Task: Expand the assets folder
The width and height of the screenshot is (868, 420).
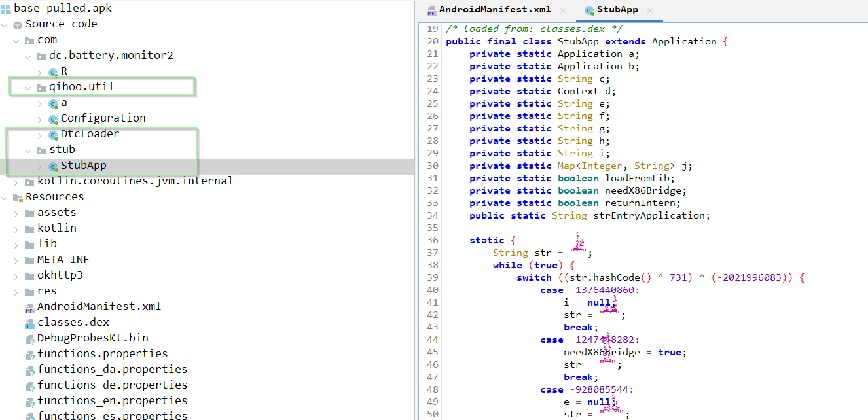Action: 17,213
